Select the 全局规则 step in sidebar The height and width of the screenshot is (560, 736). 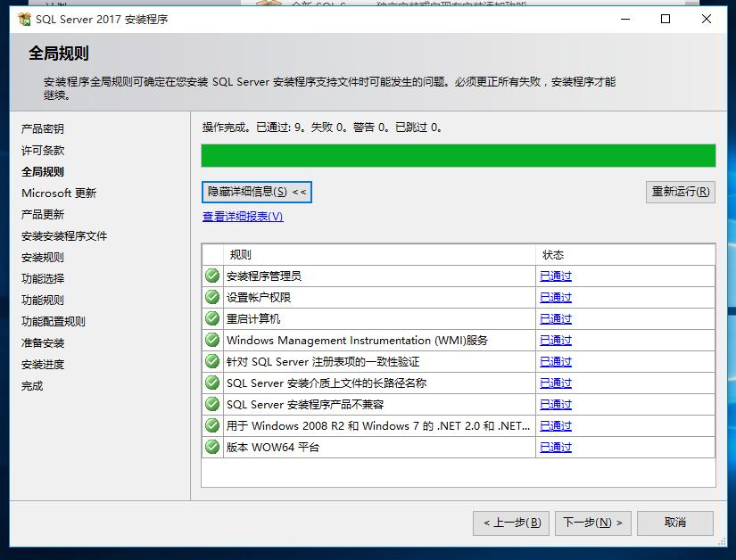point(43,172)
